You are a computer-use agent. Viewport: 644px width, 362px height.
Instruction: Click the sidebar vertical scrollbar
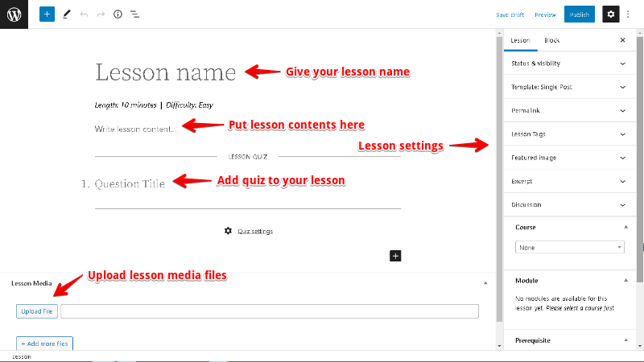click(640, 159)
